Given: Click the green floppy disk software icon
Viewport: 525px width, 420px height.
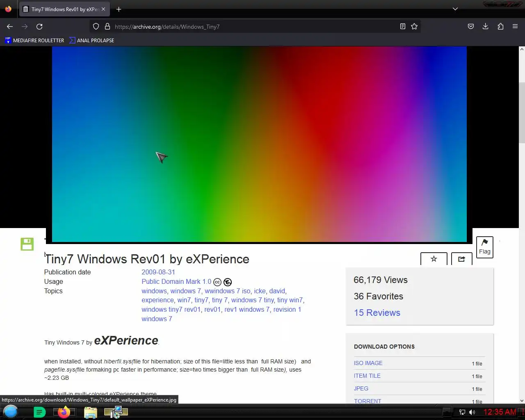Looking at the screenshot, I should coord(27,244).
